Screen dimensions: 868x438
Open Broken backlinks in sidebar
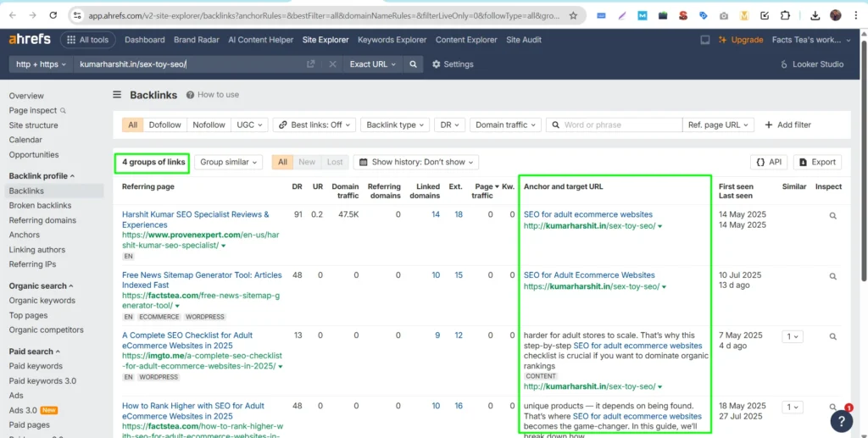tap(40, 205)
